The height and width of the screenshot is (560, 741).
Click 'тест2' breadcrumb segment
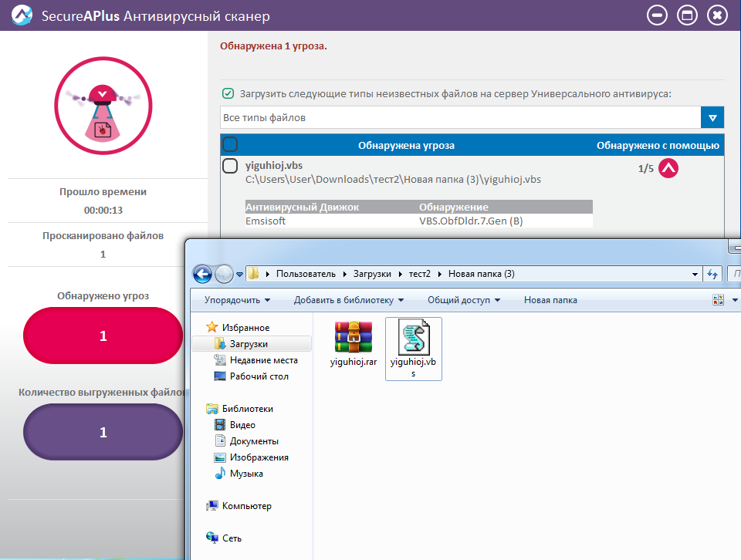(420, 274)
